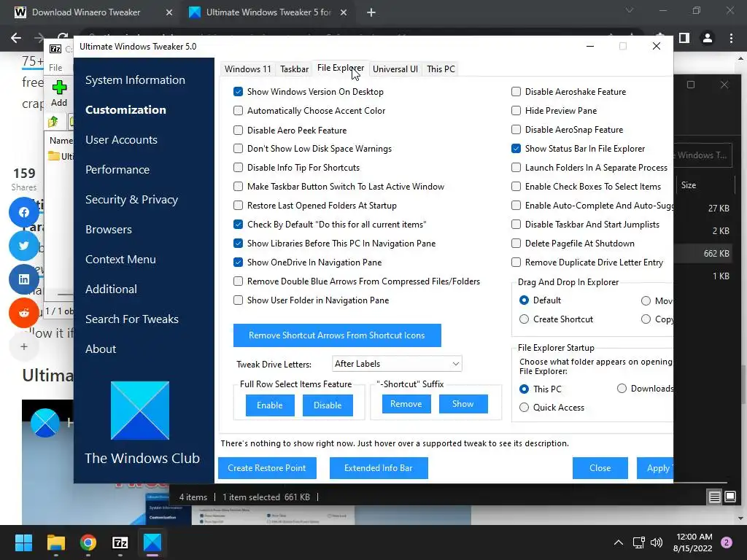
Task: Select Ultimate Windows Tweaker taskbar icon
Action: pyautogui.click(x=152, y=542)
